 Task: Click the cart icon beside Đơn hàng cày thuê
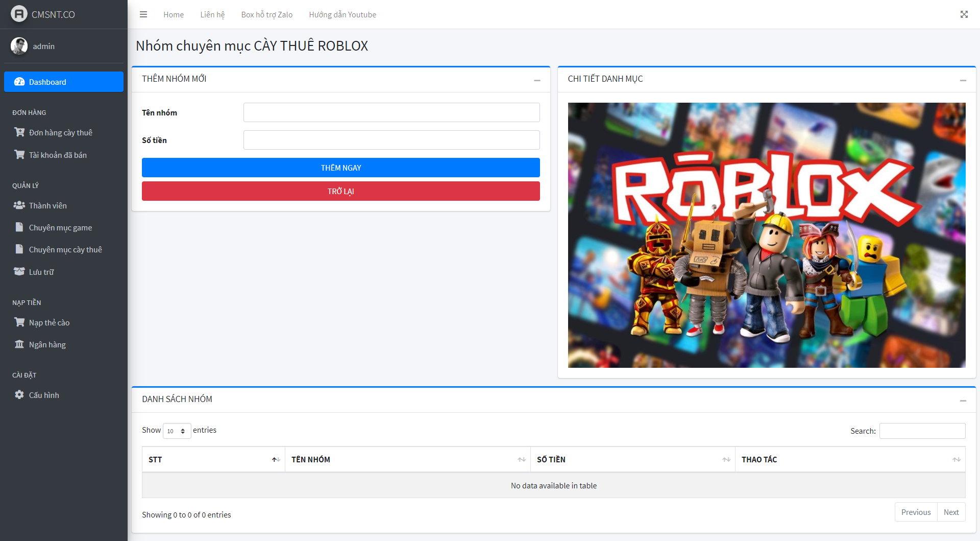(19, 132)
